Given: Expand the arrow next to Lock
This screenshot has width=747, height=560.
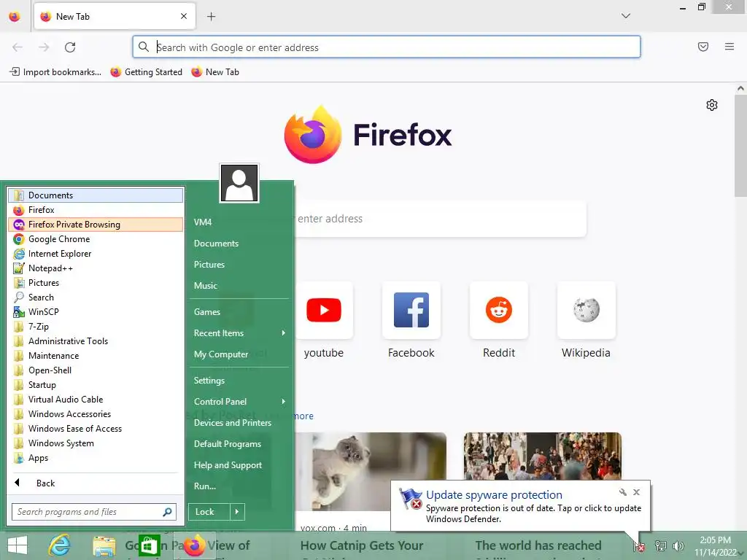Looking at the screenshot, I should [x=237, y=512].
